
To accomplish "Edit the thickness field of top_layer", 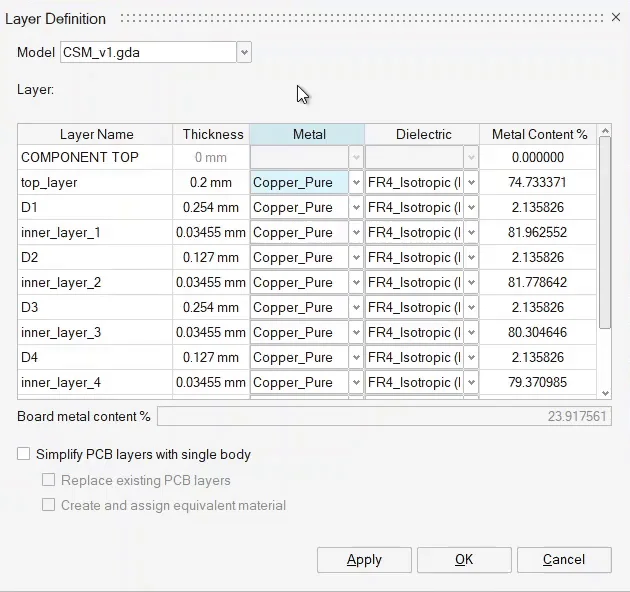I will coord(211,183).
